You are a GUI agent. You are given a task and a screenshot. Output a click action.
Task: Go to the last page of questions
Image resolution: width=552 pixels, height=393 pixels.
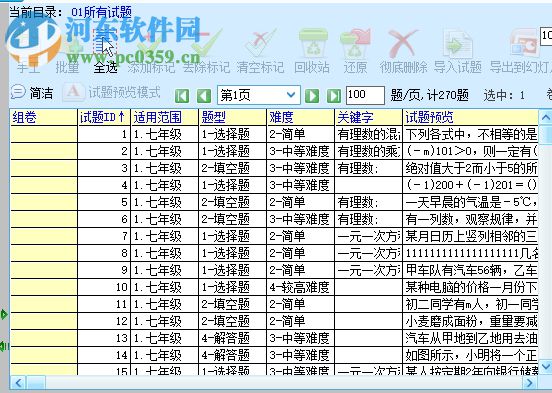tap(334, 95)
